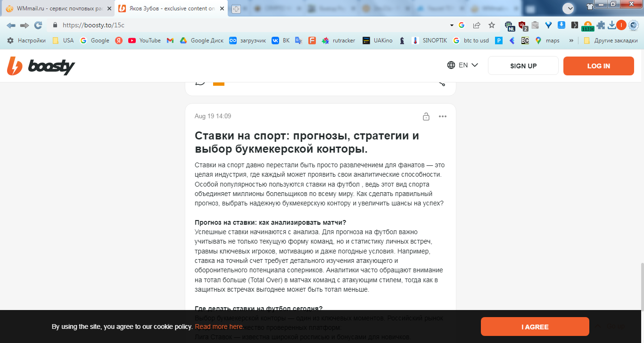
Task: Open the dark split-square extension icon
Action: (x=574, y=25)
